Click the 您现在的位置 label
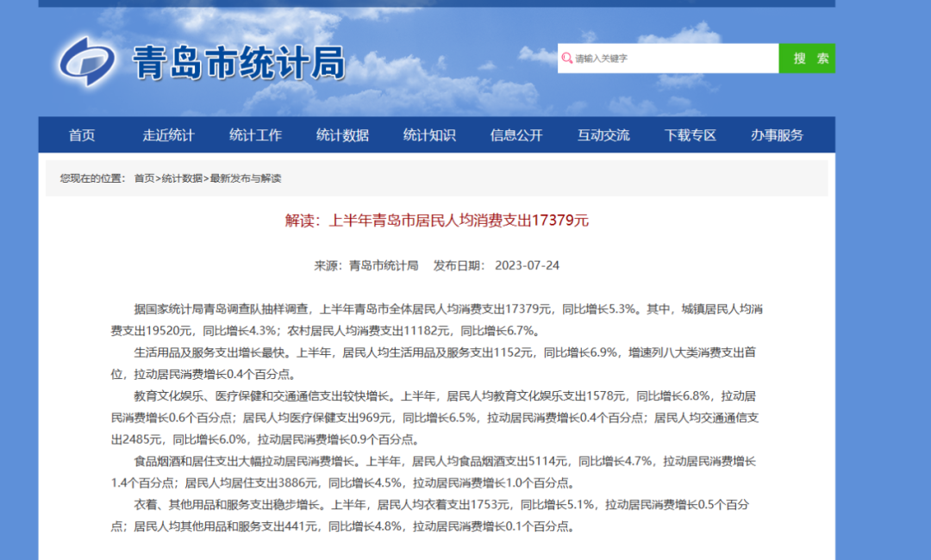Image resolution: width=931 pixels, height=560 pixels. (92, 178)
